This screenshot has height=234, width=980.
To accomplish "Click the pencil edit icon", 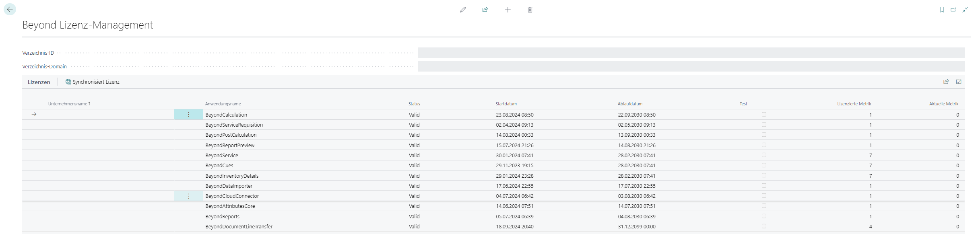I will [463, 10].
